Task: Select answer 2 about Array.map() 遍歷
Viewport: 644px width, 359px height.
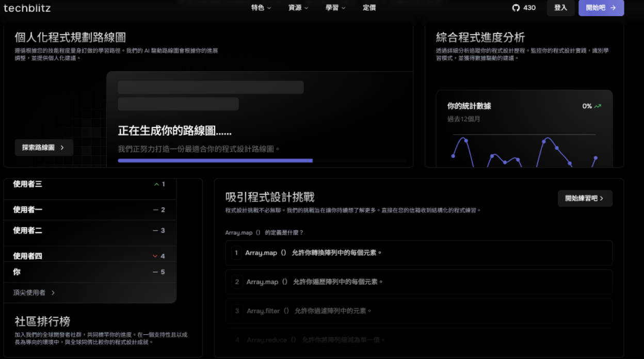Action: pyautogui.click(x=418, y=282)
